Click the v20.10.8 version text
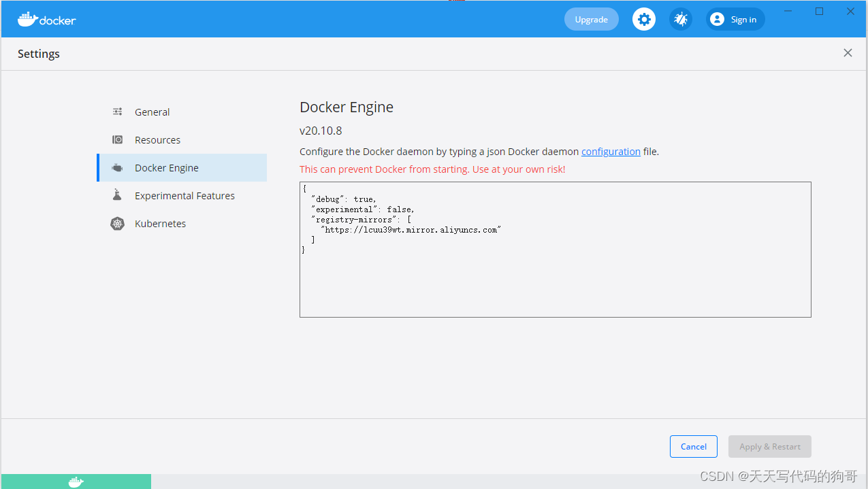This screenshot has width=868, height=489. click(x=321, y=131)
